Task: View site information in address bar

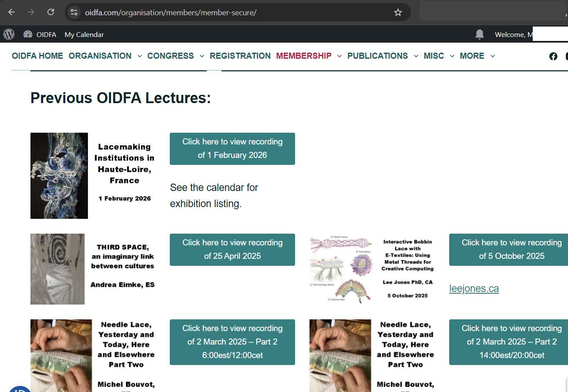Action: 74,12
